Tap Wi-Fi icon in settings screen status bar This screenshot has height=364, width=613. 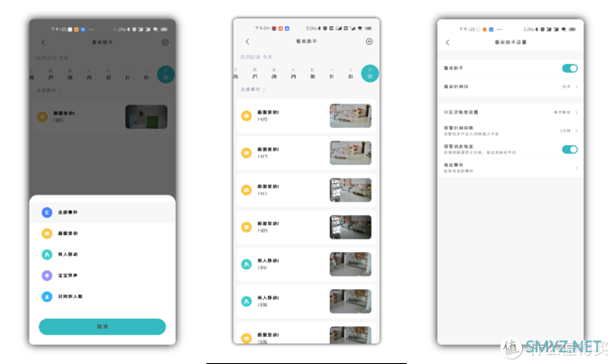click(563, 30)
